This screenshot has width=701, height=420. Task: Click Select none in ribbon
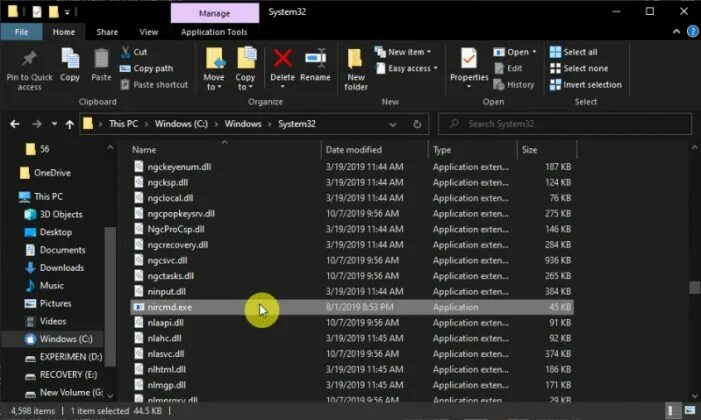click(579, 68)
